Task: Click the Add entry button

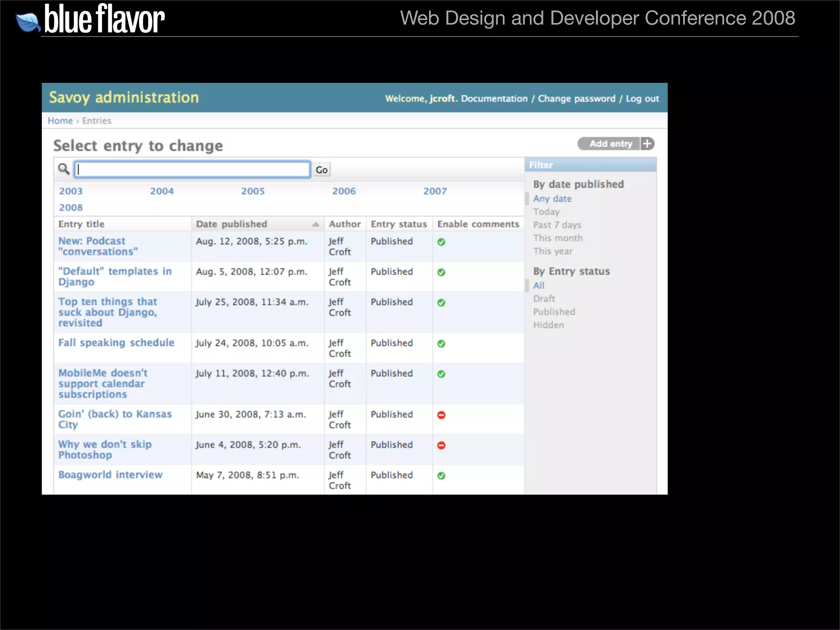Action: point(610,144)
